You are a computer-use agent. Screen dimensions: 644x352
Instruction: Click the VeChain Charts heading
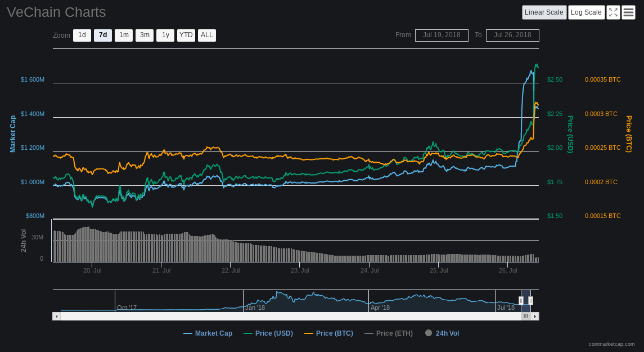pos(56,12)
